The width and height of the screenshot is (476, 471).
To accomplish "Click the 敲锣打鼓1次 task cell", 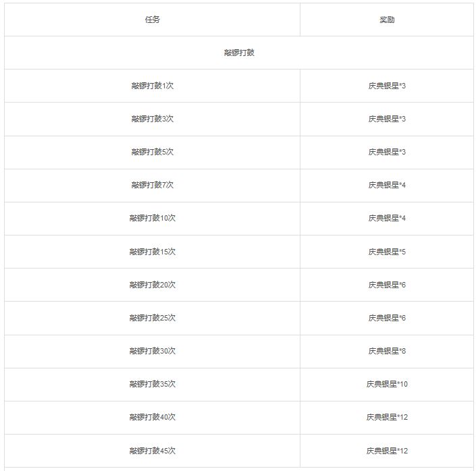I will 153,86.
